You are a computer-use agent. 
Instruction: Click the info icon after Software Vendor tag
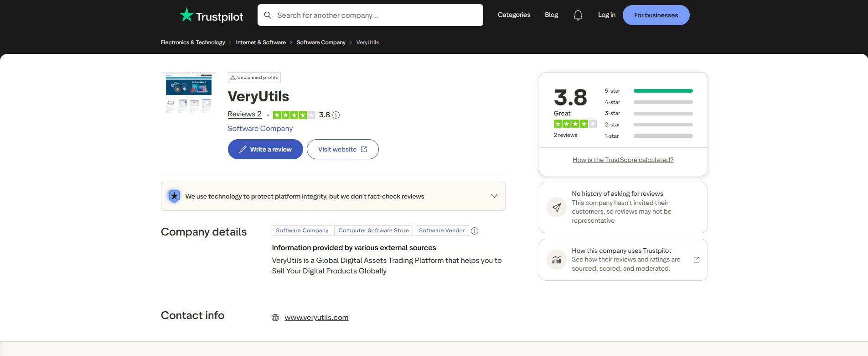click(475, 231)
